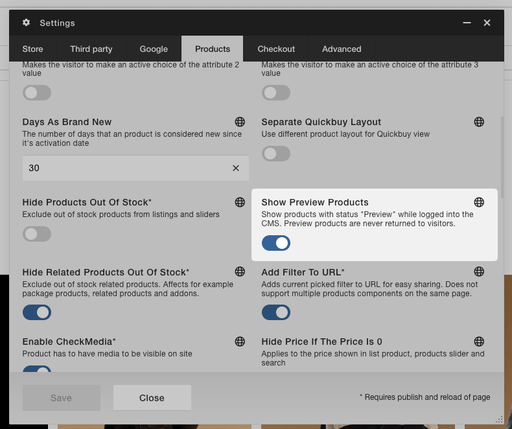Click the globe icon beside Separate Quickbuy Layout
This screenshot has width=512, height=429.
click(x=479, y=122)
